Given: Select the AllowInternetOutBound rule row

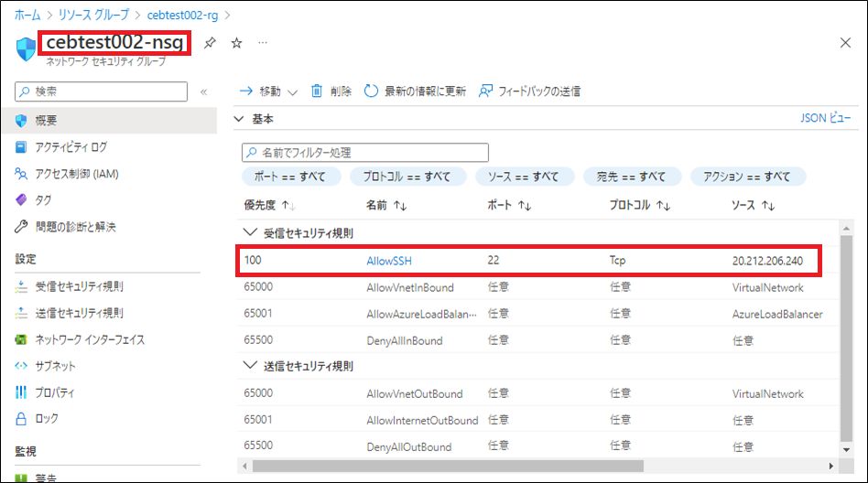Looking at the screenshot, I should 537,420.
